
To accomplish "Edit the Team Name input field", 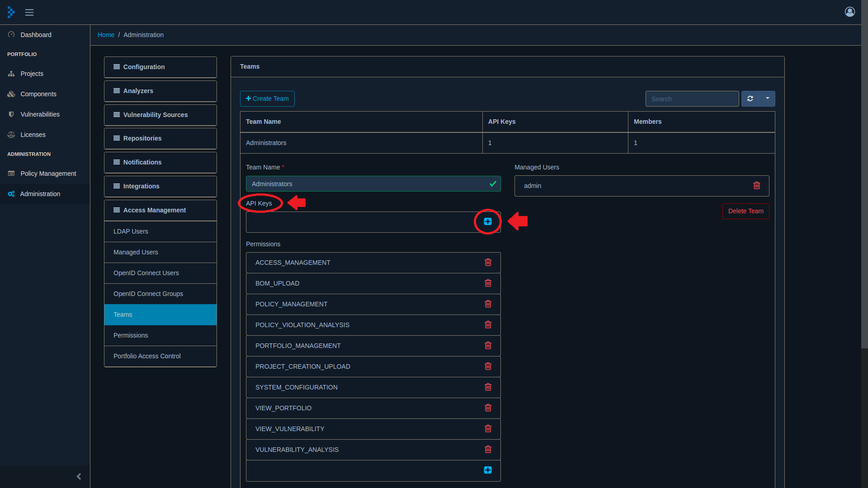I will pos(373,184).
